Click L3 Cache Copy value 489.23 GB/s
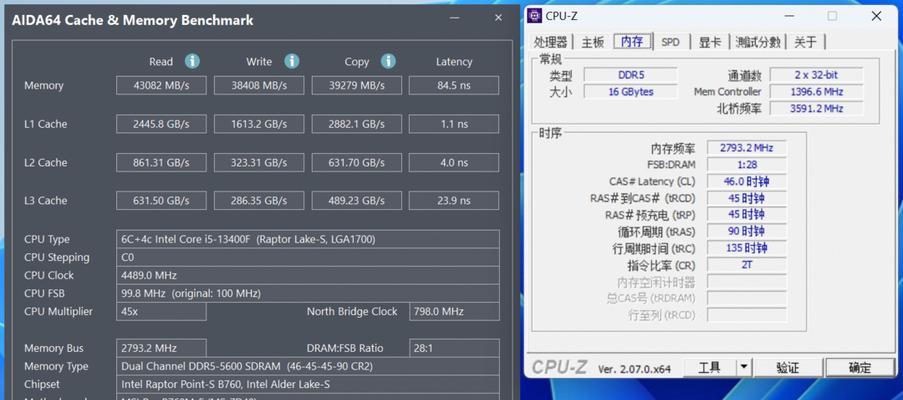Image resolution: width=903 pixels, height=400 pixels. point(356,200)
